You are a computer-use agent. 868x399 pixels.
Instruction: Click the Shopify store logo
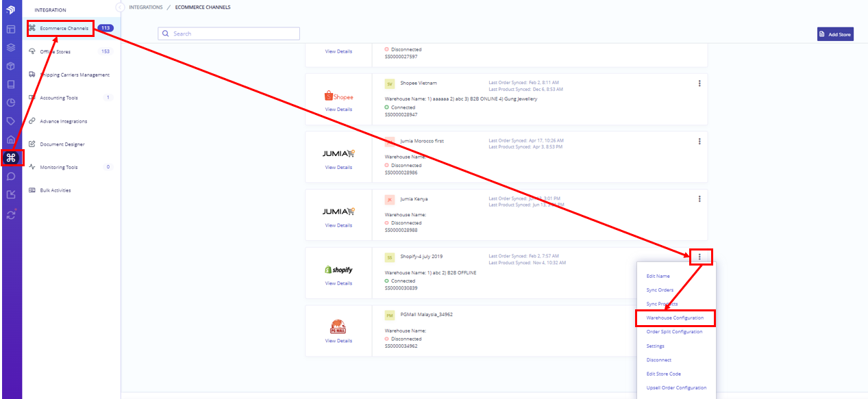click(x=338, y=270)
